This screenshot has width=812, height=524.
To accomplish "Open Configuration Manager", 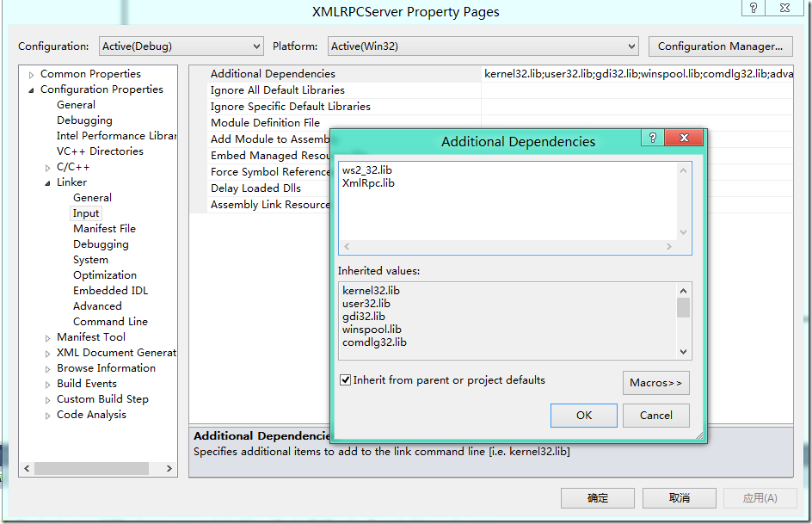I will point(720,46).
